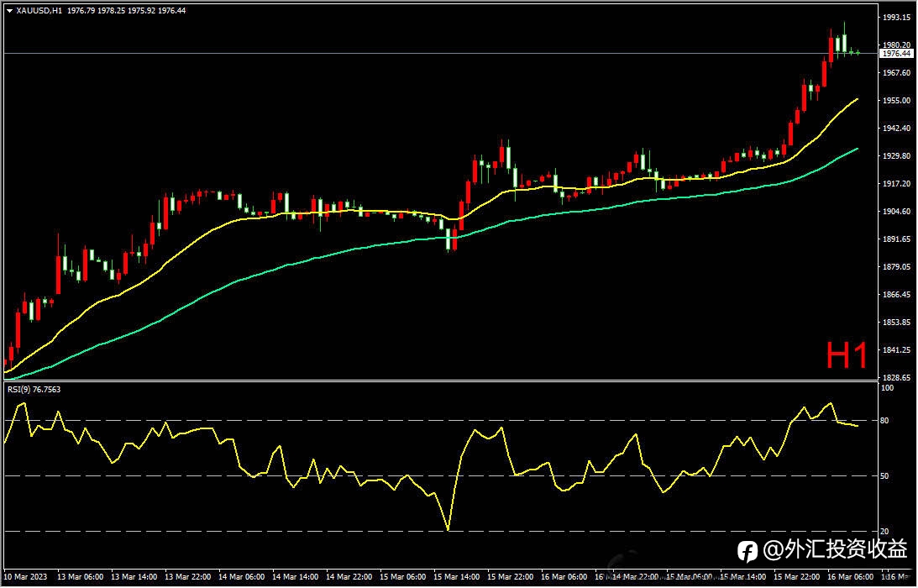Click the 1904.60 price axis label
Screen dimensions: 918x588
point(896,212)
